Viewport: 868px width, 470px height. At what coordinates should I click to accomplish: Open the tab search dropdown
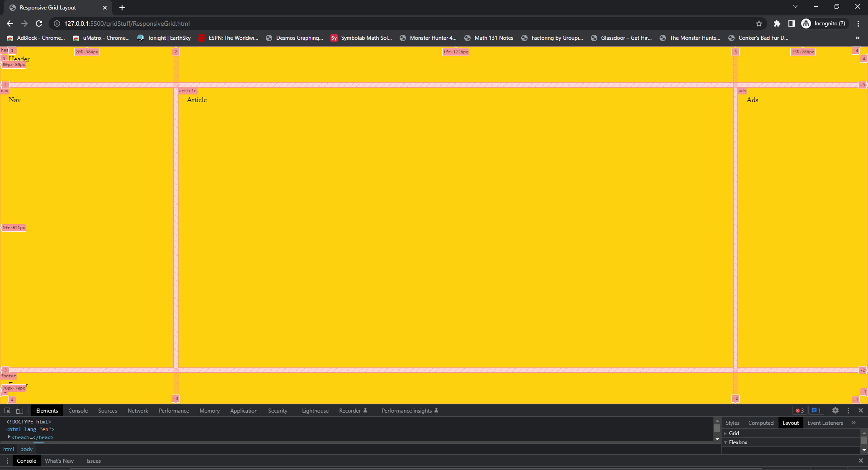point(795,6)
